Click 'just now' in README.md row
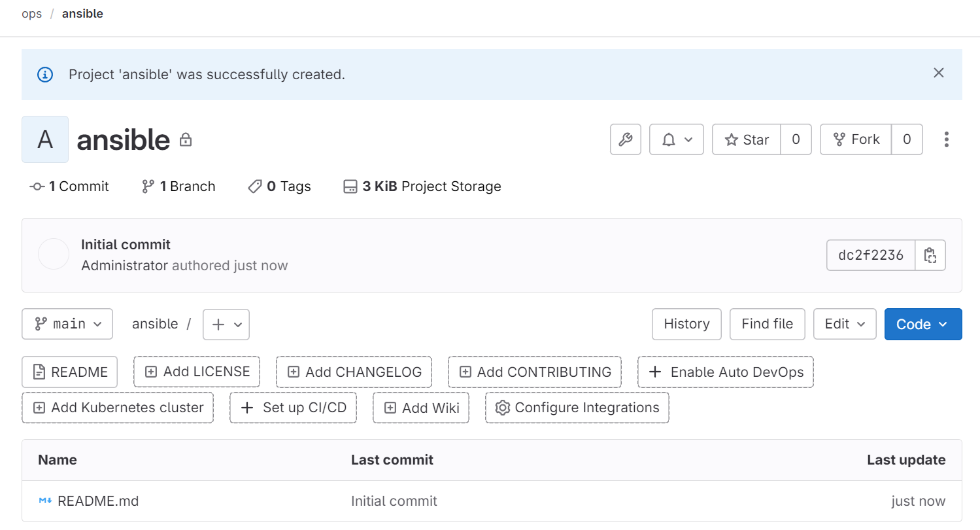The width and height of the screenshot is (980, 530). [918, 501]
